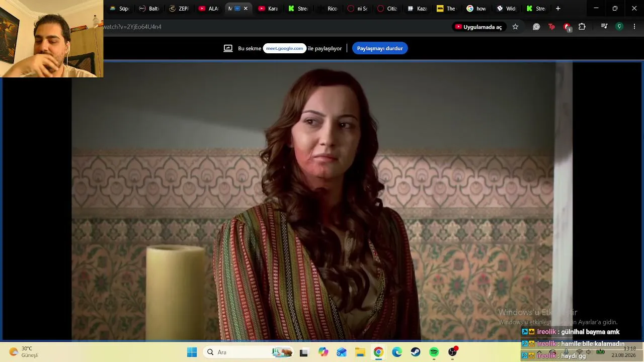644x362 pixels.
Task: Open File Explorer from the taskbar
Action: tap(360, 352)
